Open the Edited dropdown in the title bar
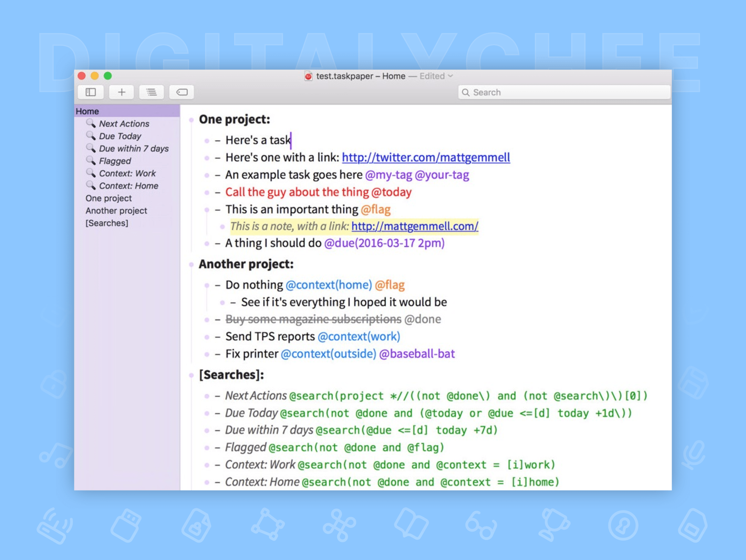 tap(450, 76)
